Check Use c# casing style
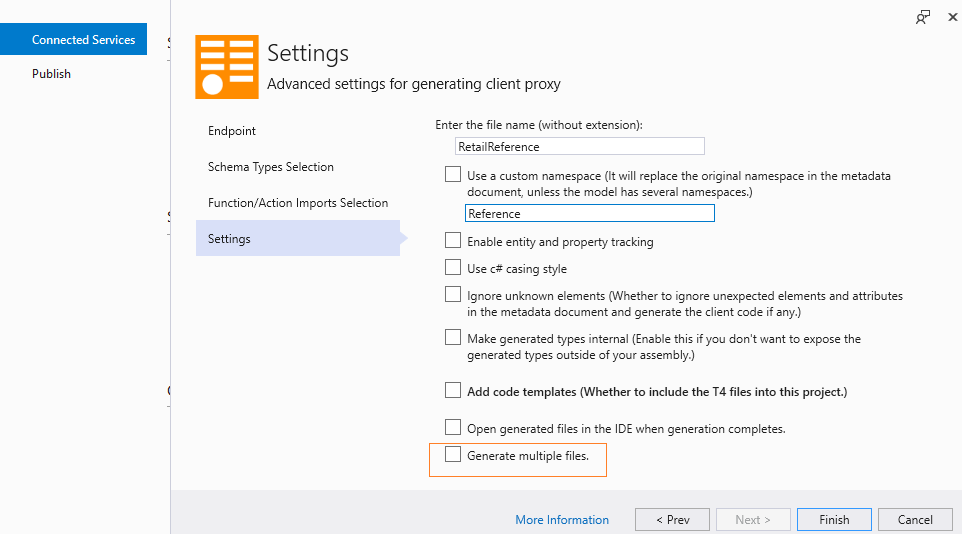This screenshot has height=534, width=962. click(453, 268)
